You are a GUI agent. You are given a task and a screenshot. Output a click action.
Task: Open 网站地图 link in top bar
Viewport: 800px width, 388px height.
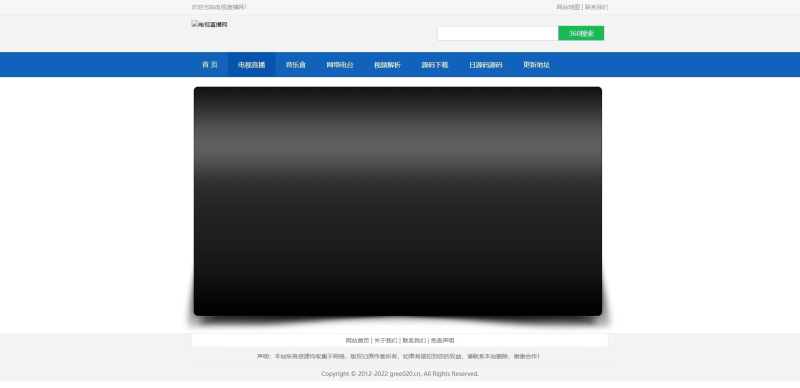(x=568, y=7)
